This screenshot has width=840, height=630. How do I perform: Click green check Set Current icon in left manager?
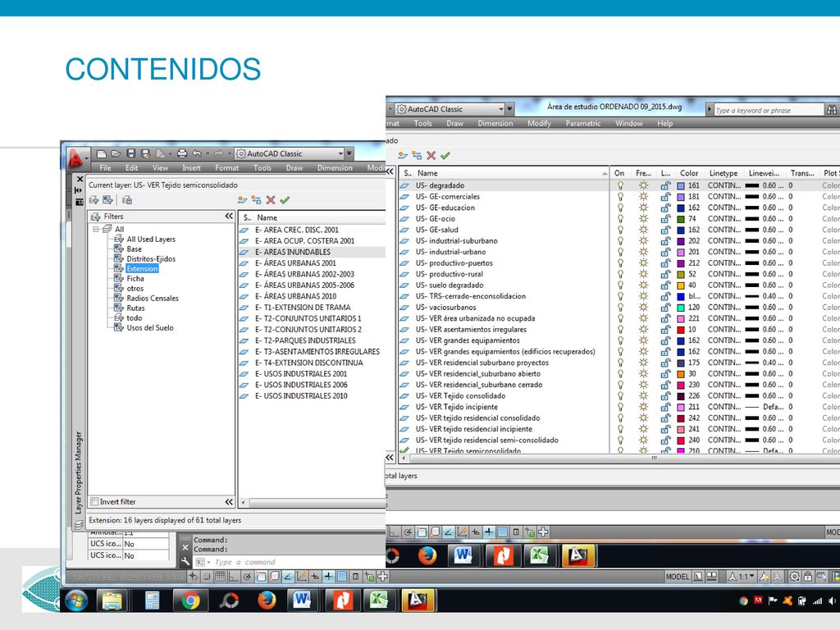285,200
